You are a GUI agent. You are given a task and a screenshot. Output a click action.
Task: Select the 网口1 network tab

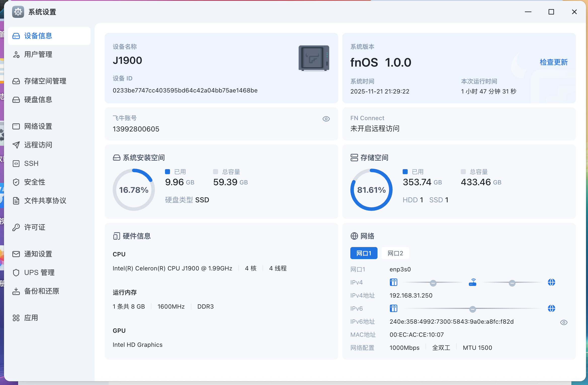[x=364, y=253]
